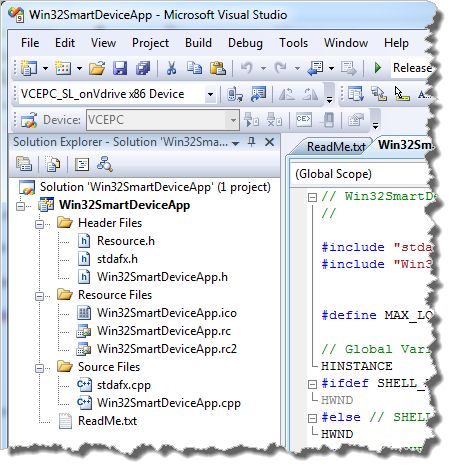Open the Navigate Backward dropdown arrow
This screenshot has height=472, width=456.
click(331, 69)
